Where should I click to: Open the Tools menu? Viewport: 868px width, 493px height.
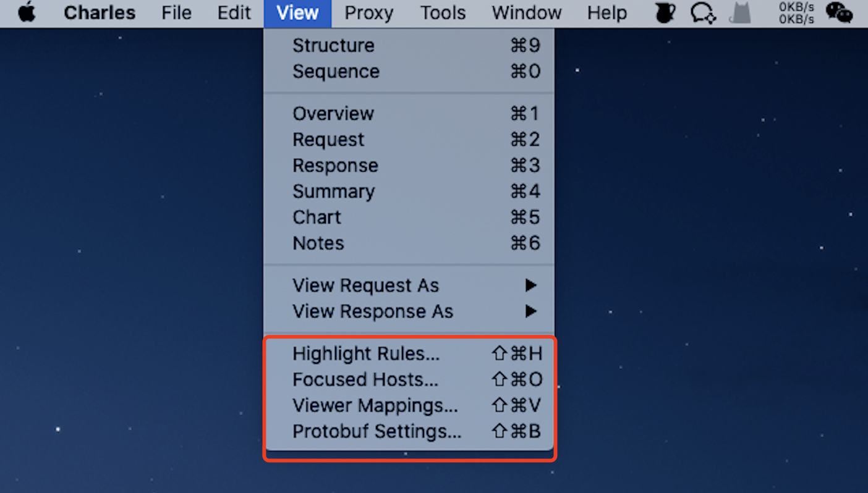pyautogui.click(x=443, y=13)
